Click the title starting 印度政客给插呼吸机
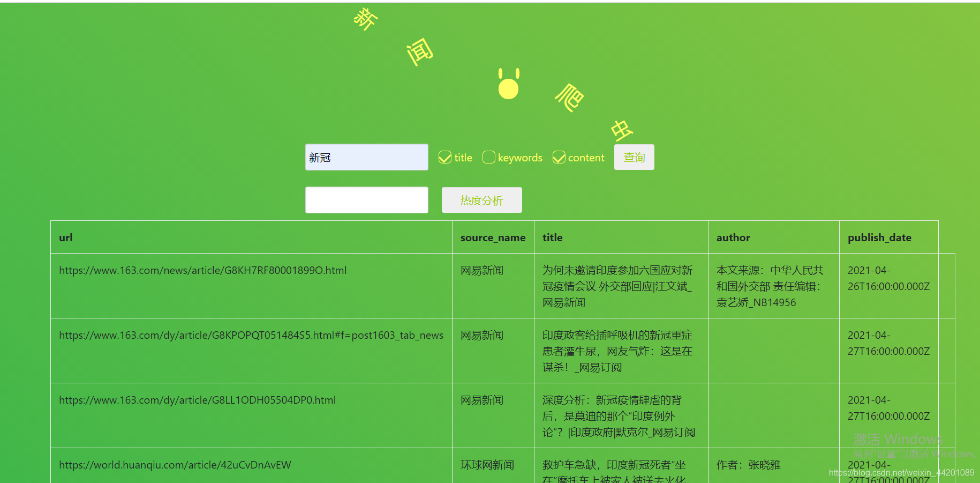This screenshot has height=483, width=980. 617,351
